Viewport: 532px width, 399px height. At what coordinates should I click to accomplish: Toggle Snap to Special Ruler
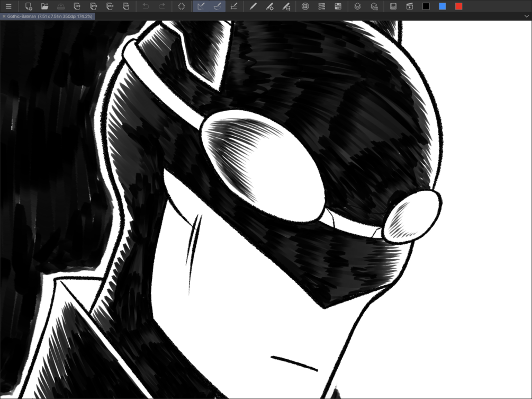[217, 6]
